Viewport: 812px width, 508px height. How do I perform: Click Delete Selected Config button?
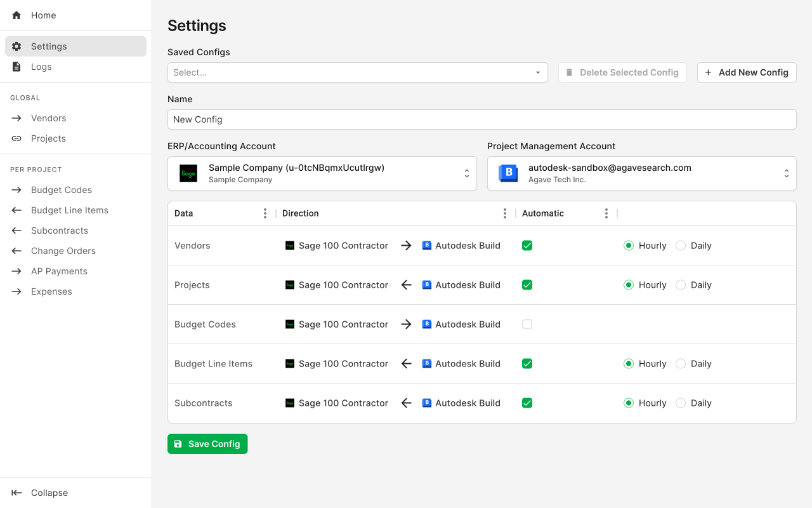pos(622,72)
